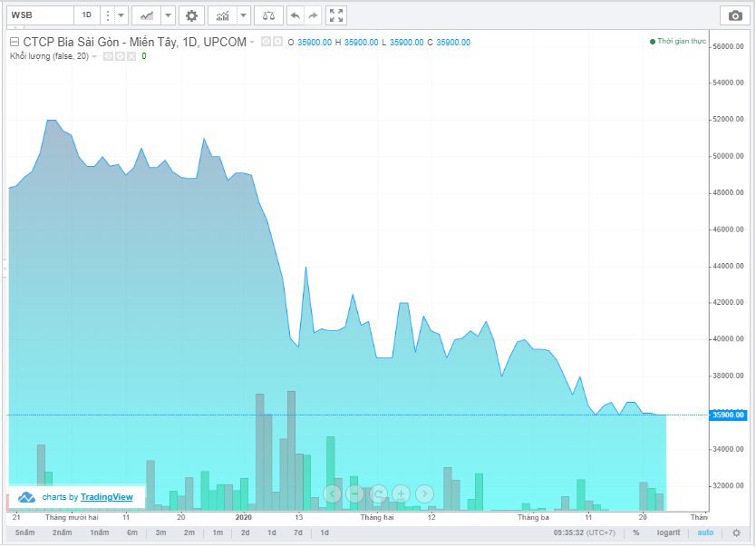
Task: Select the 6m time range
Action: click(x=132, y=532)
